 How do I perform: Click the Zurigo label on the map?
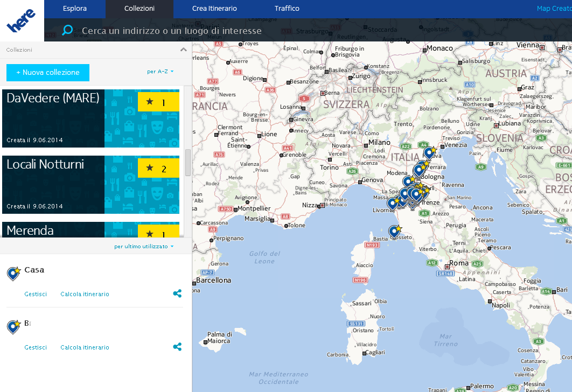click(361, 76)
